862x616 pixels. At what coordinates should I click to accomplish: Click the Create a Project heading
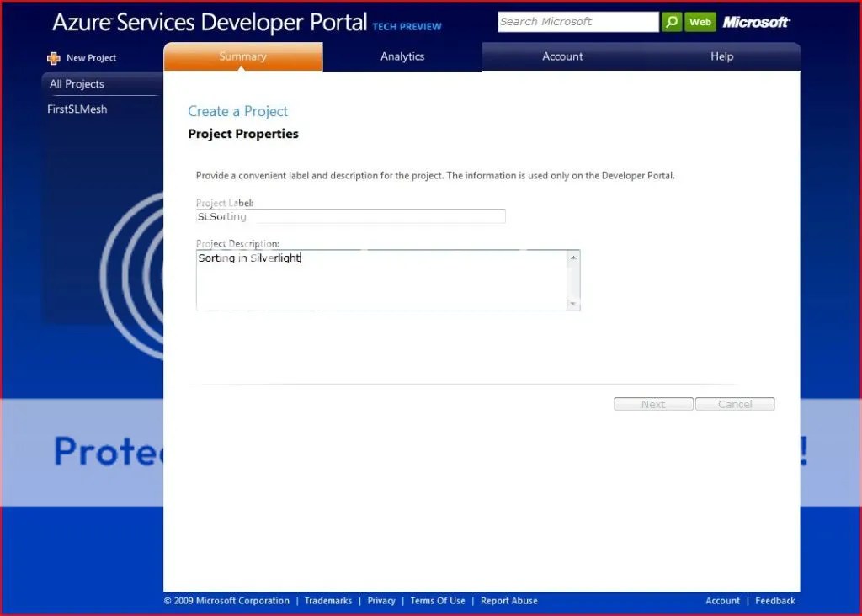click(237, 112)
